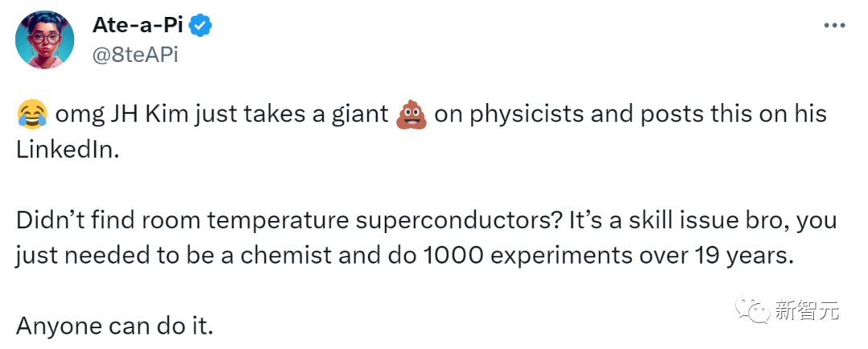Select the 'Anyone can do it.' line
The height and width of the screenshot is (349, 868).
pos(115,326)
